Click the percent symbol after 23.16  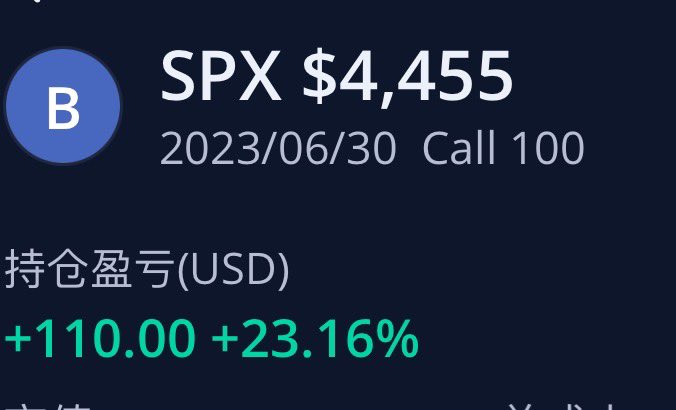point(398,339)
